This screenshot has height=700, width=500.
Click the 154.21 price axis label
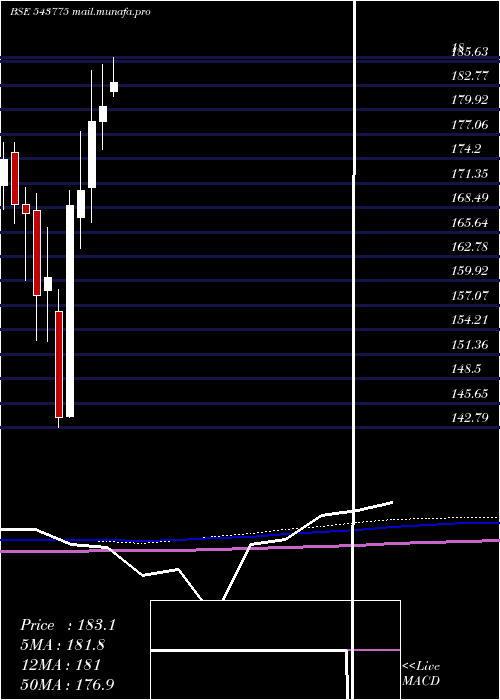(470, 320)
